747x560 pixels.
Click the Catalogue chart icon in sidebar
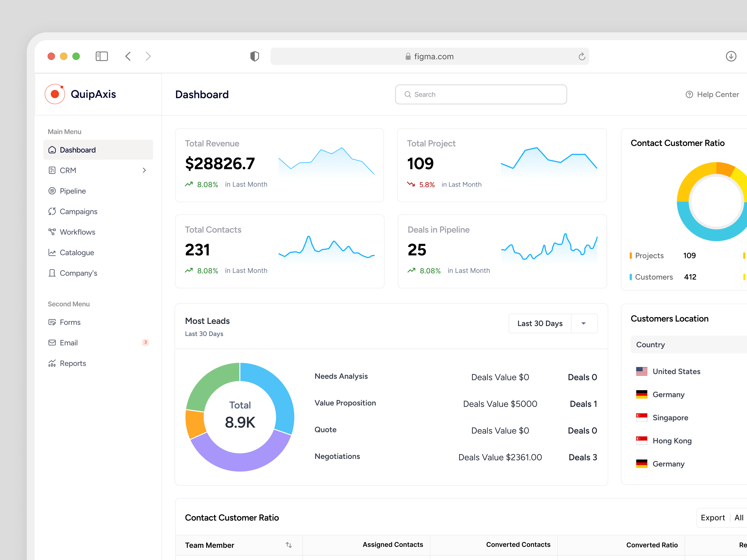(x=52, y=253)
